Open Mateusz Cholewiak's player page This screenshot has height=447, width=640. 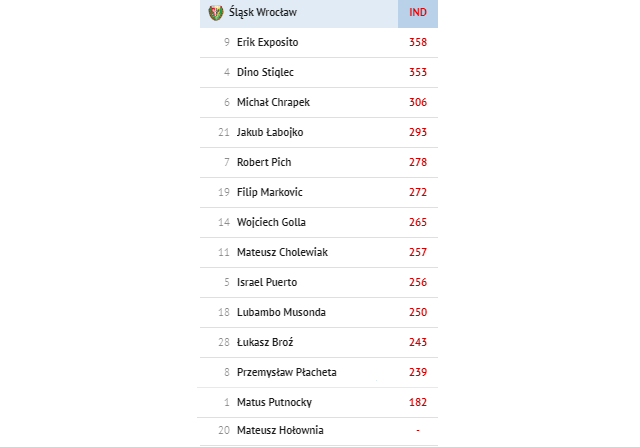click(282, 252)
